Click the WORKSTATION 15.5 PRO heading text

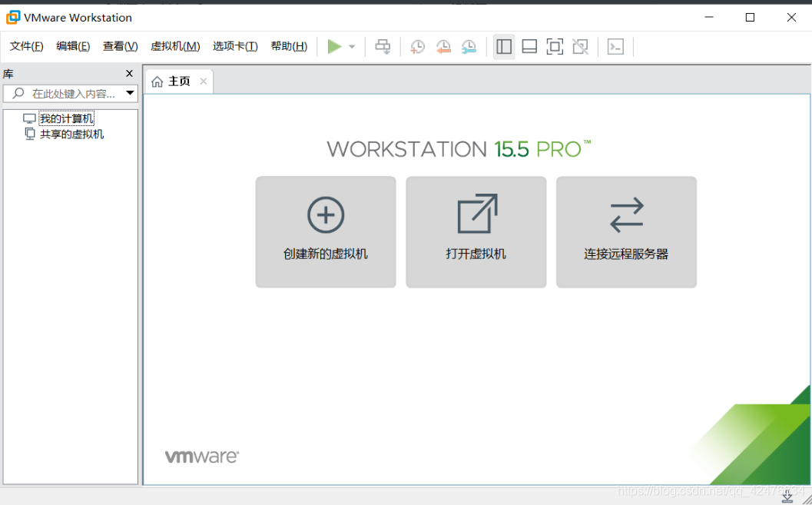[459, 149]
